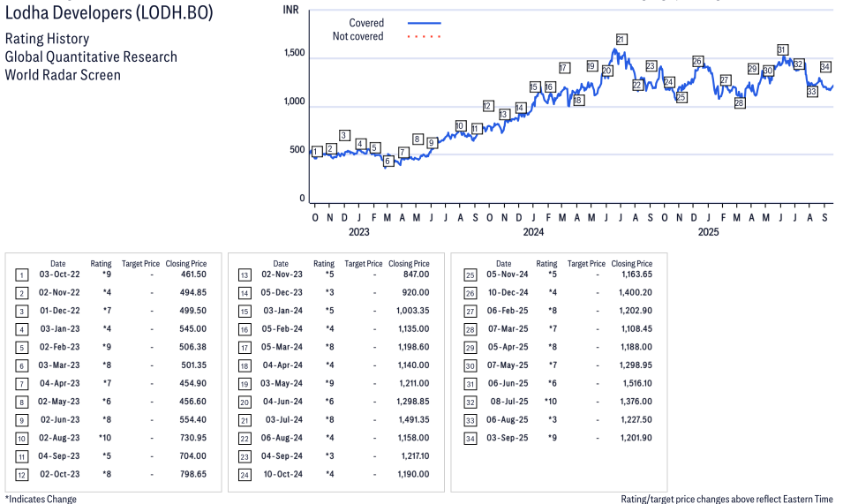Click chart marker 23 on the graph
The image size is (843, 504).
(651, 66)
